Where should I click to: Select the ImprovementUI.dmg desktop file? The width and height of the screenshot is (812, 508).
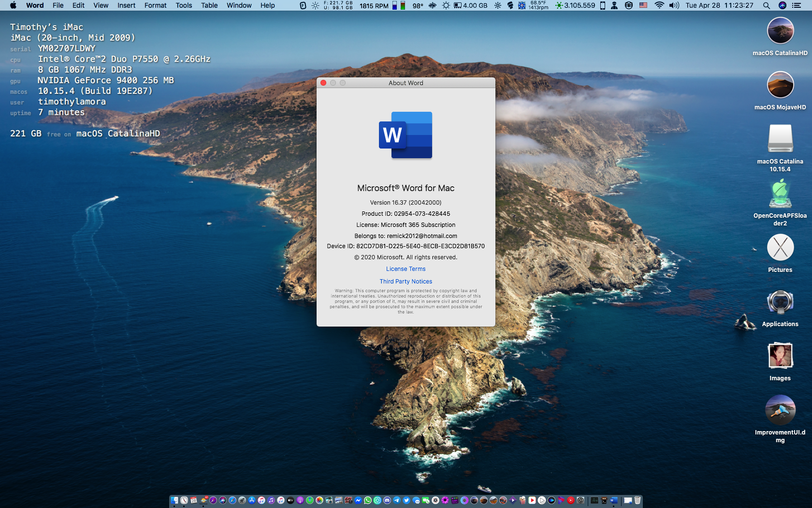click(x=780, y=410)
